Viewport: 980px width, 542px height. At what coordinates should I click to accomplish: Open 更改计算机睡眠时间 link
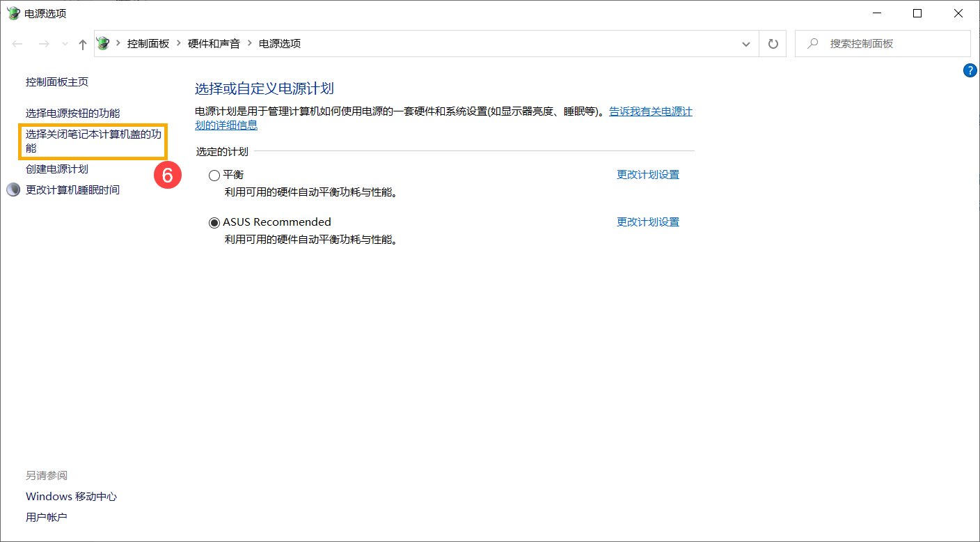pos(73,189)
